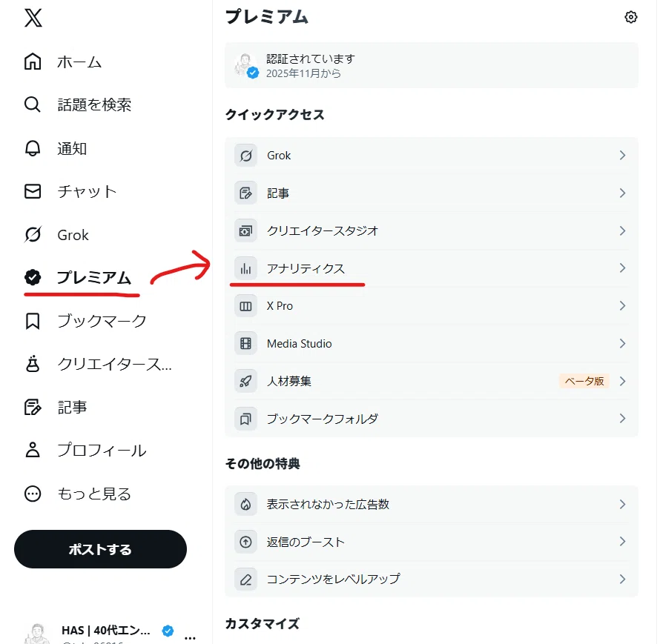Click the ブックマーク bookmark icon
The width and height of the screenshot is (660, 644).
coord(33,321)
